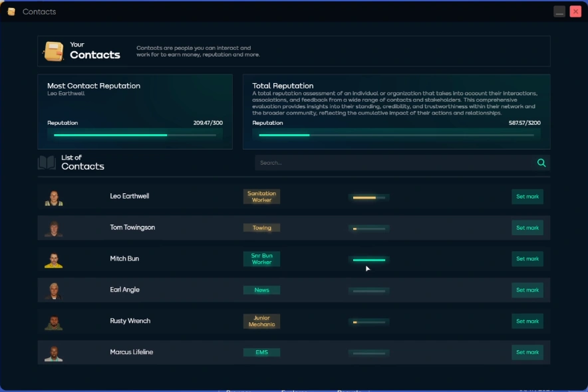Click the 587.57/3200 reputation value
Image resolution: width=588 pixels, height=392 pixels.
pyautogui.click(x=525, y=123)
